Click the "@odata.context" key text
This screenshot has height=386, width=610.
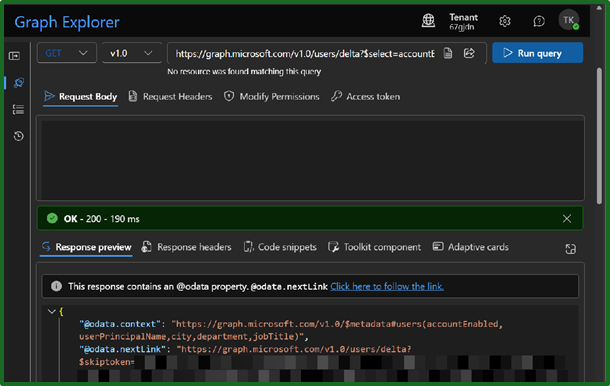(x=120, y=324)
